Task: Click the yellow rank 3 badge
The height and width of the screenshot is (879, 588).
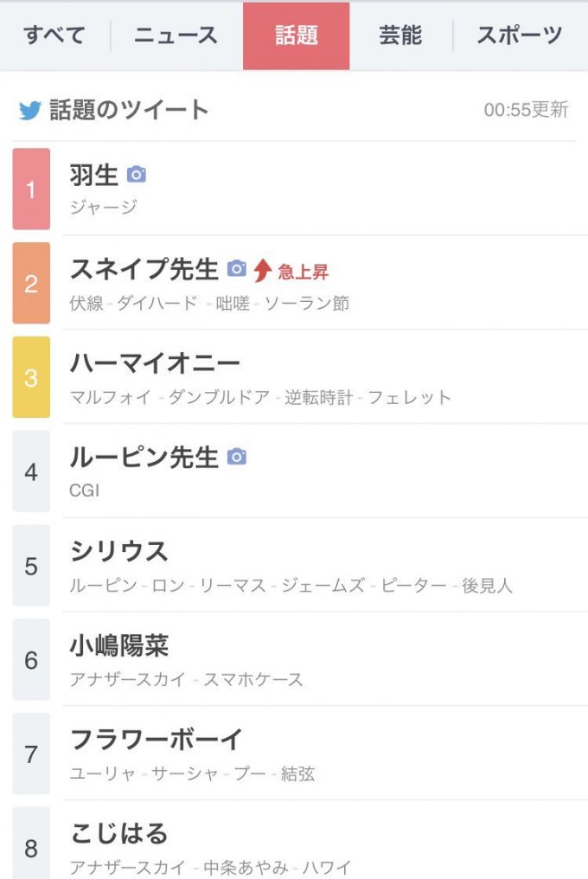Action: point(31,378)
